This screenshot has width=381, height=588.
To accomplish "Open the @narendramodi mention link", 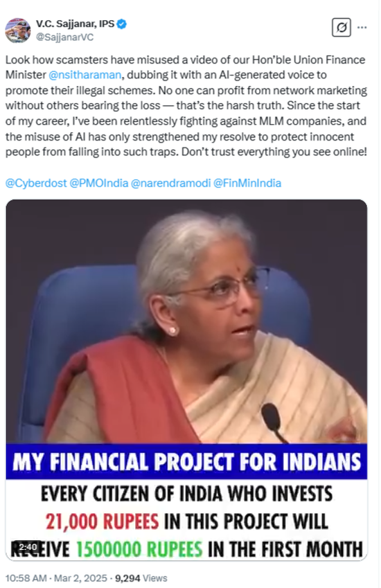I will coord(170,184).
